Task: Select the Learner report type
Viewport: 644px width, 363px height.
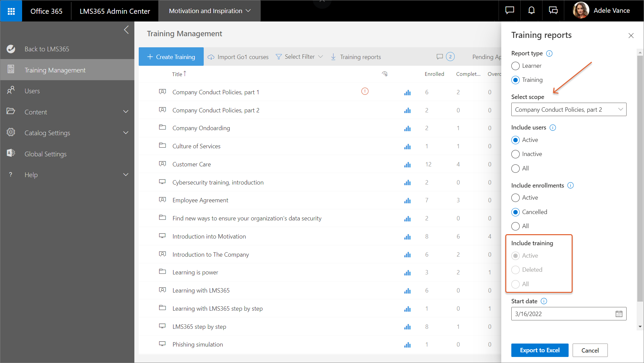Action: point(516,66)
